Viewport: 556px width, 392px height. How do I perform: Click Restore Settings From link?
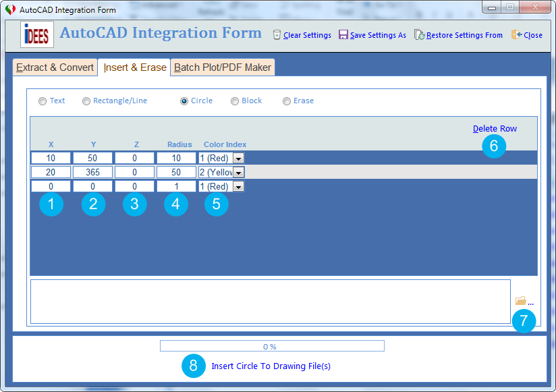point(464,35)
